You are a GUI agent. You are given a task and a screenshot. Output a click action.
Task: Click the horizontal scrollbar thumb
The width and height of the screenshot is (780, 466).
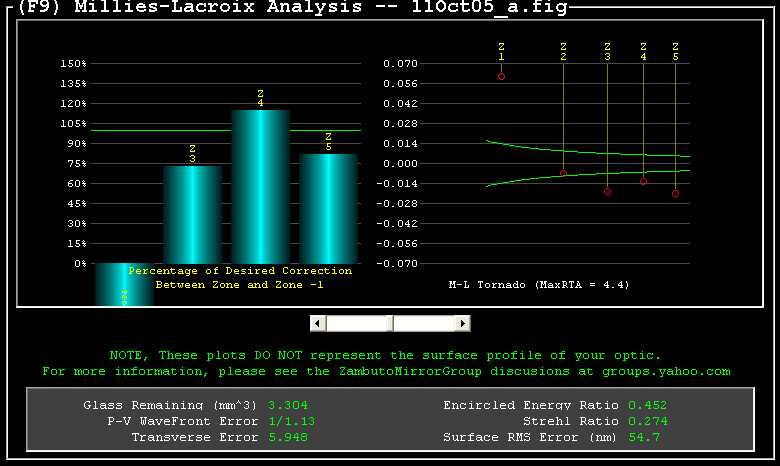tap(359, 323)
